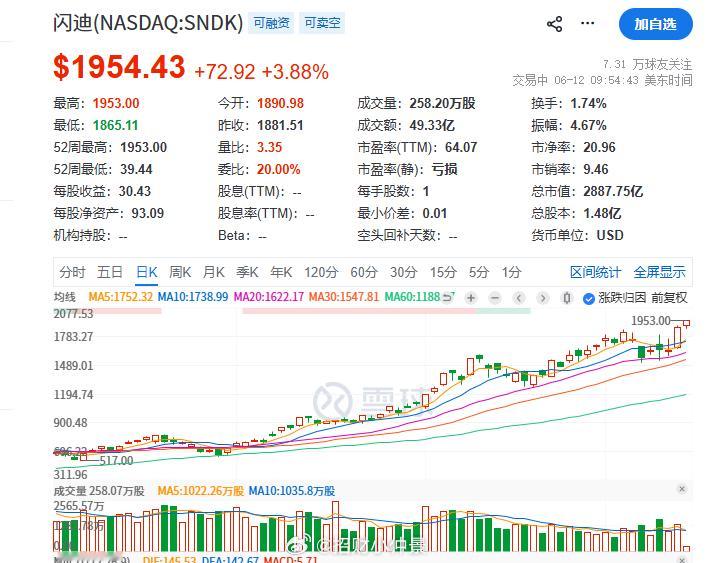715x563 pixels.
Task: Click the 均线 moving average label
Action: tap(65, 297)
